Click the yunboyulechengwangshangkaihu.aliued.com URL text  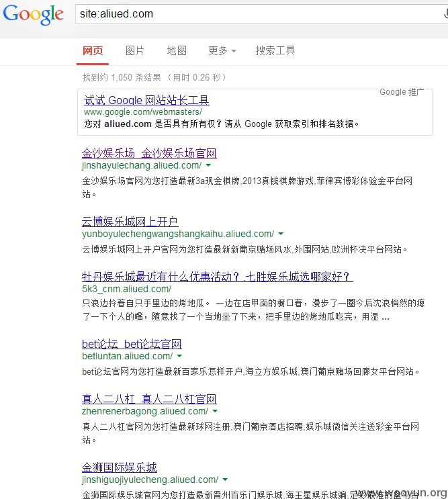(x=178, y=234)
